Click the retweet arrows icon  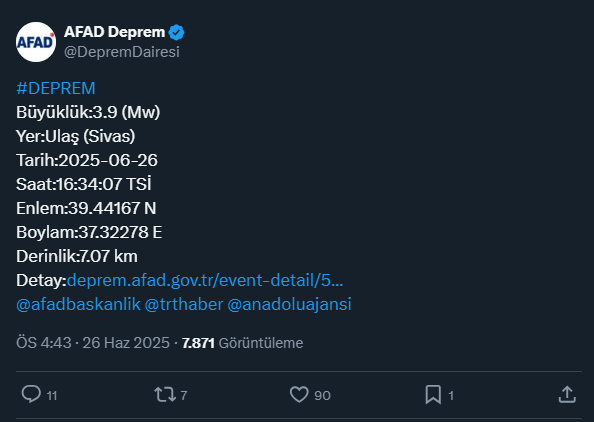165,394
